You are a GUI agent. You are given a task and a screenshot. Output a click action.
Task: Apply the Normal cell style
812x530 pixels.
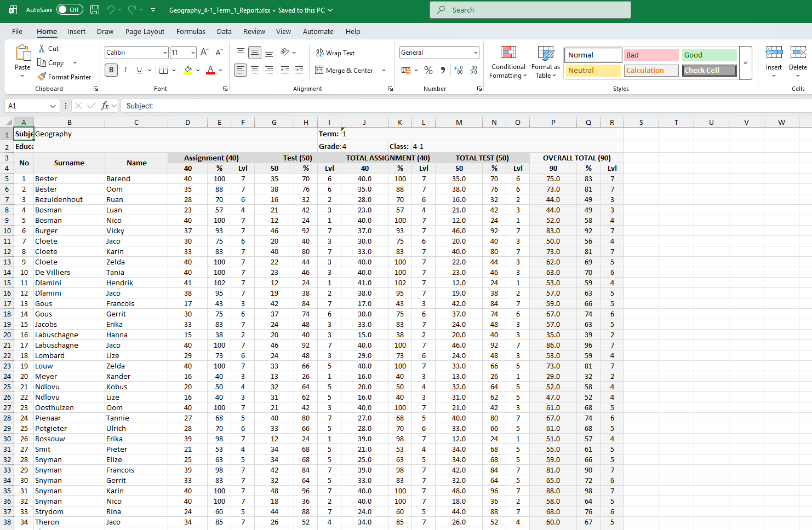click(593, 55)
